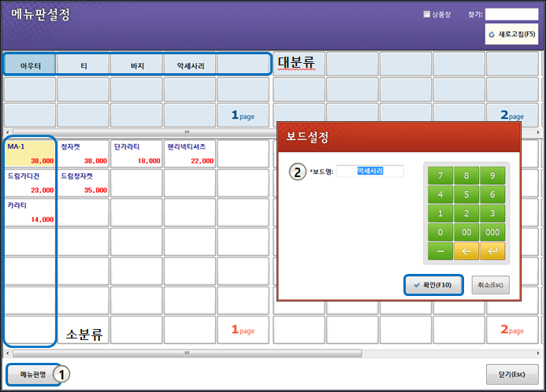Select the MA-1 product cell

[30, 153]
